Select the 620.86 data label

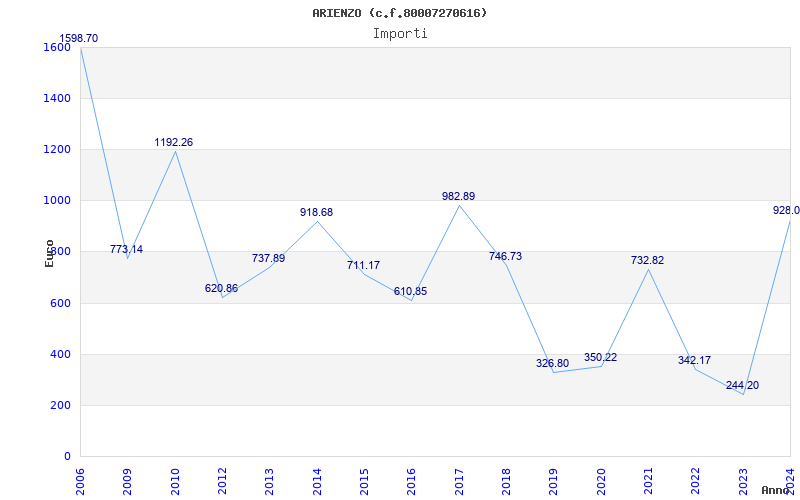tap(221, 289)
